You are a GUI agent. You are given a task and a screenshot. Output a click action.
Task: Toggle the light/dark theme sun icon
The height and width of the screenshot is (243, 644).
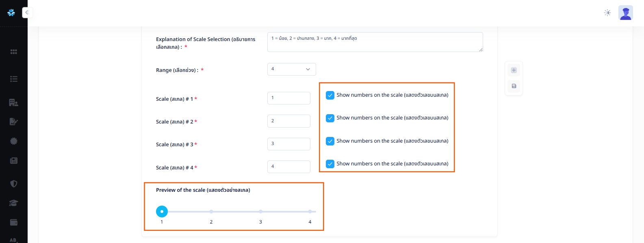[x=607, y=13]
